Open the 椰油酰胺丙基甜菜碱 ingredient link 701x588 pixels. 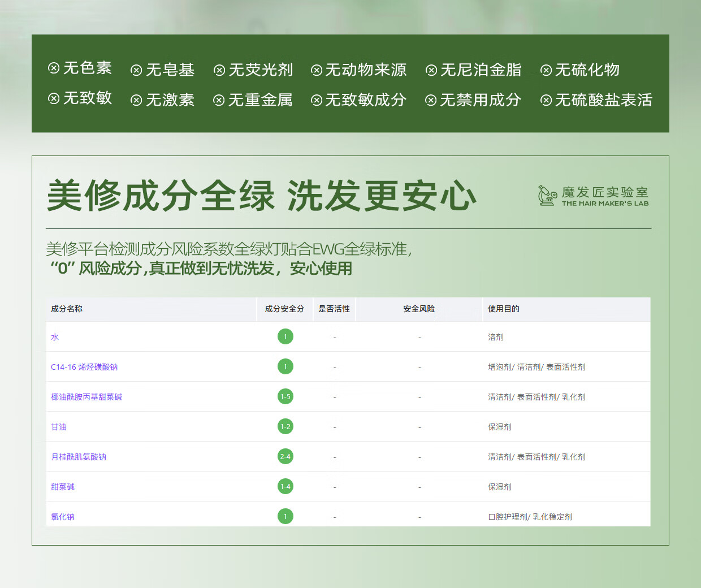[x=86, y=397]
